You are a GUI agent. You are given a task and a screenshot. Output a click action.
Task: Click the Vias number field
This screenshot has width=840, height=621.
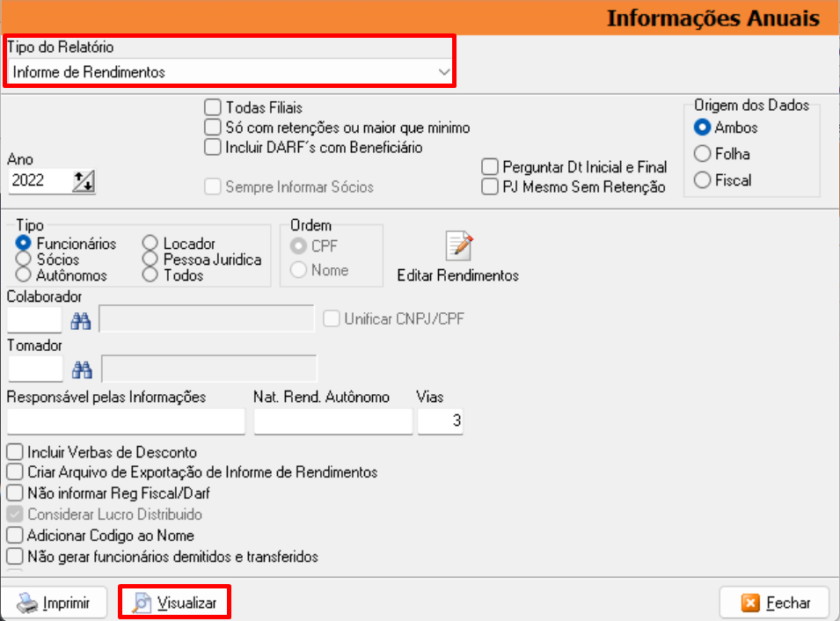click(440, 422)
